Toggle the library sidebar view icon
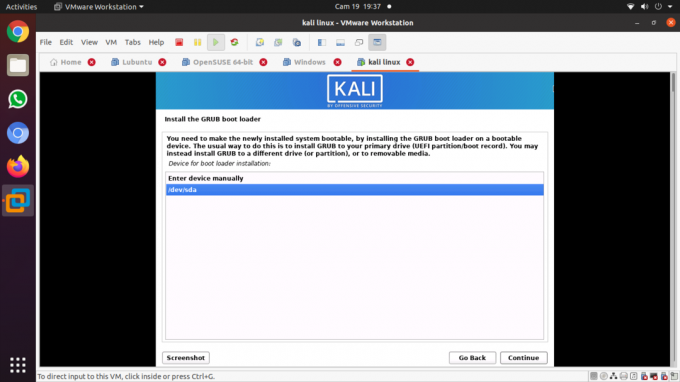Screen dimensions: 680x382 coord(322,42)
